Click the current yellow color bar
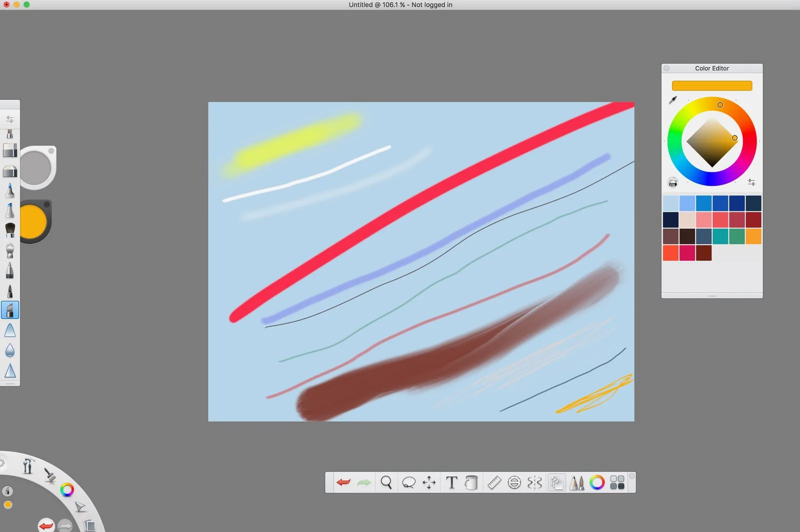Screen dimensions: 800x532 [712, 86]
